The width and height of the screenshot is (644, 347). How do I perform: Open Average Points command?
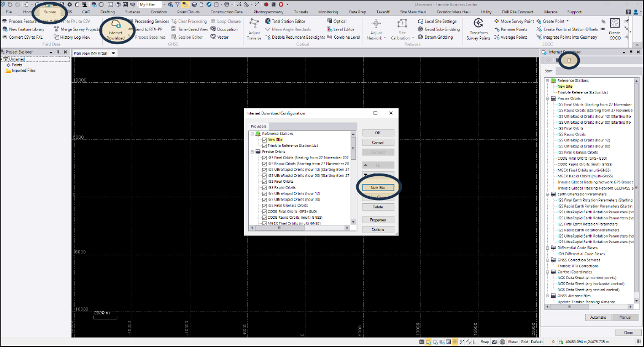pyautogui.click(x=511, y=37)
